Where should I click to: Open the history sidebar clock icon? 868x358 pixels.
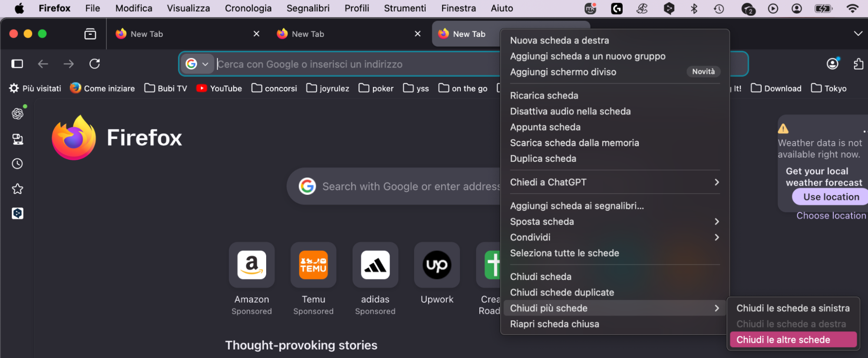click(x=17, y=164)
